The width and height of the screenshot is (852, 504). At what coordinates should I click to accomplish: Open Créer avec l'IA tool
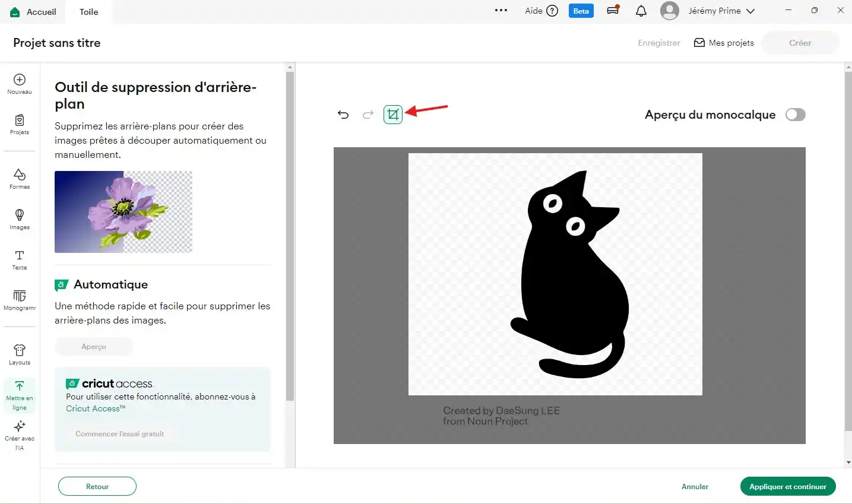20,435
